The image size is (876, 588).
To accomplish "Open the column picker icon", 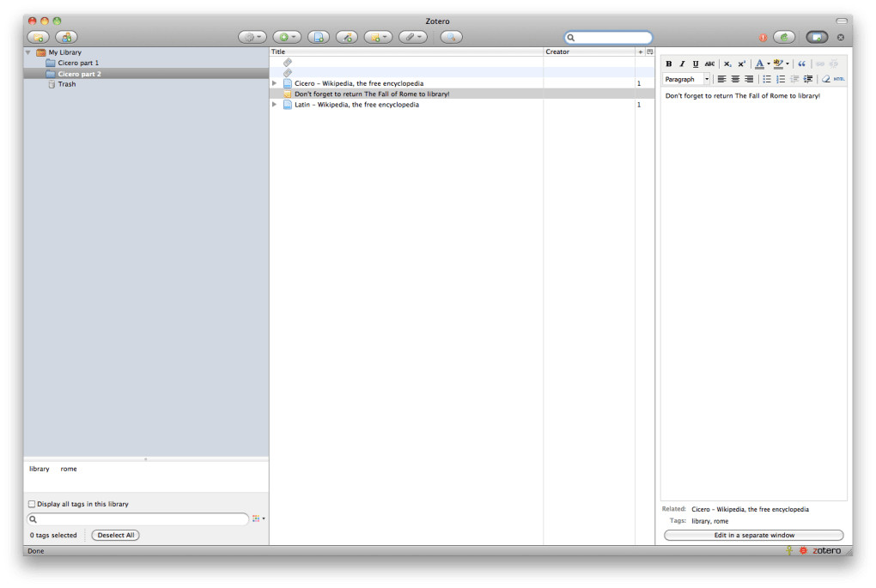I will point(650,52).
